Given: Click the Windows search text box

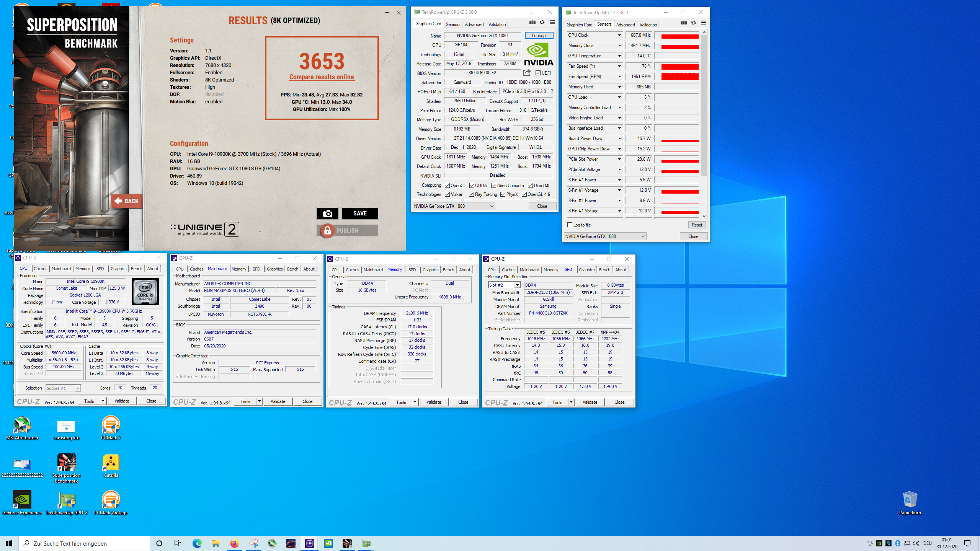Looking at the screenshot, I should (x=84, y=543).
